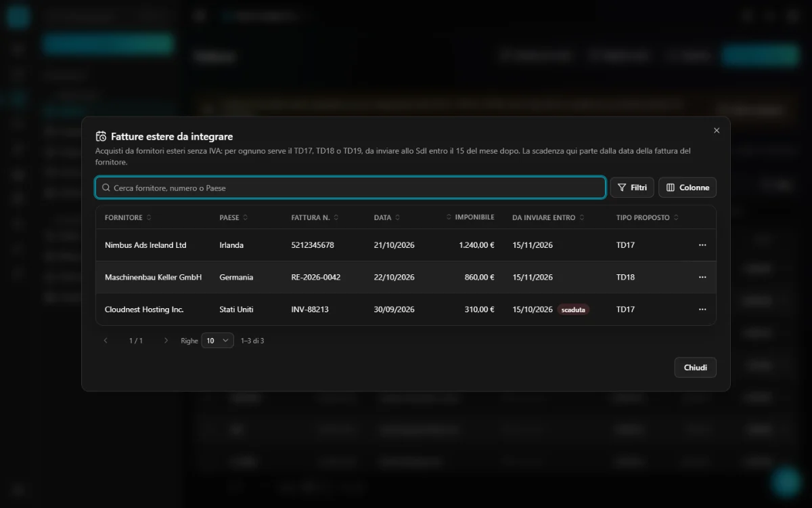Sort by the Data column header
Image resolution: width=812 pixels, height=508 pixels.
(387, 217)
